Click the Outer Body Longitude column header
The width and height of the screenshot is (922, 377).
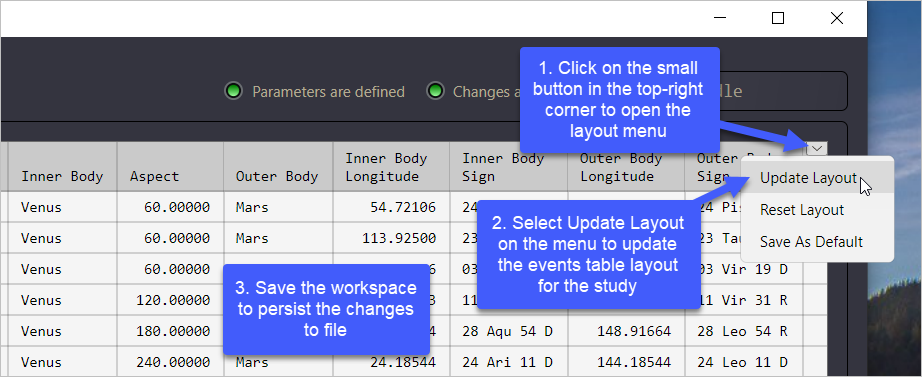626,167
